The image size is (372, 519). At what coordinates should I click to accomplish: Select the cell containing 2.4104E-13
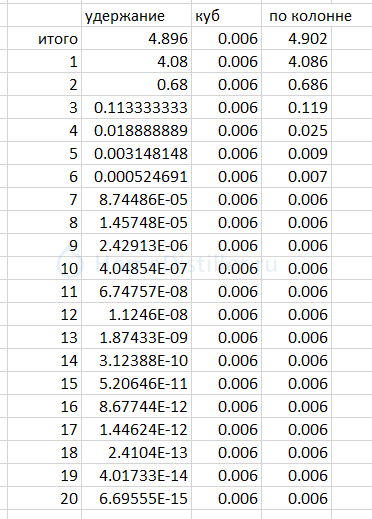[x=136, y=453]
